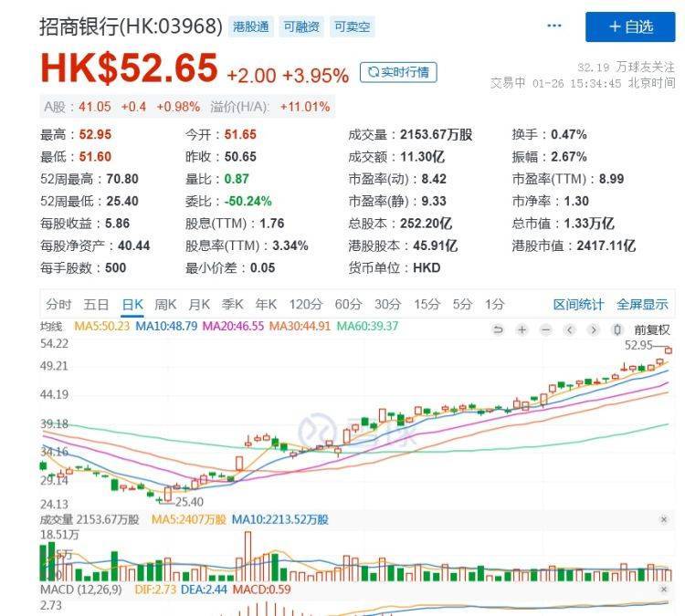Click the volume MA5:2407万股 label
Image resolution: width=685 pixels, height=616 pixels.
189,519
